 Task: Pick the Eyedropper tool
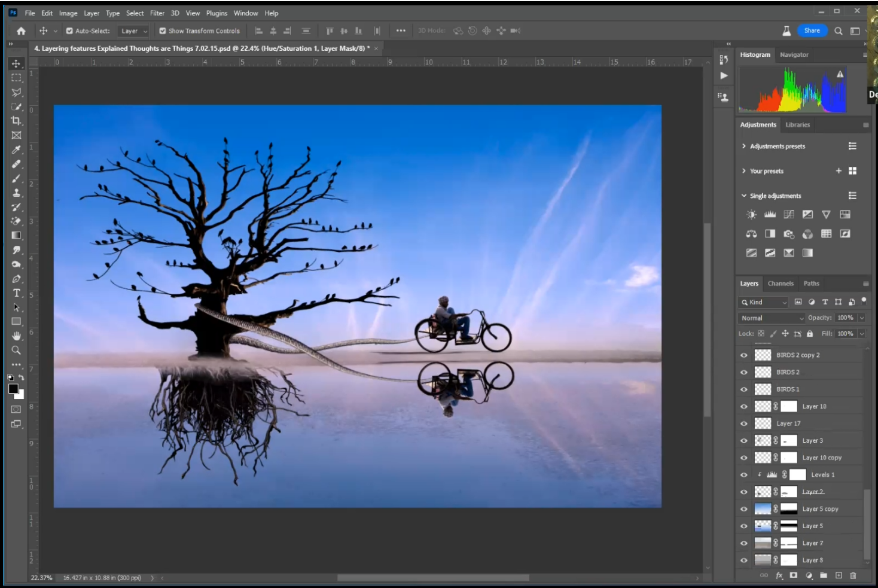[16, 150]
